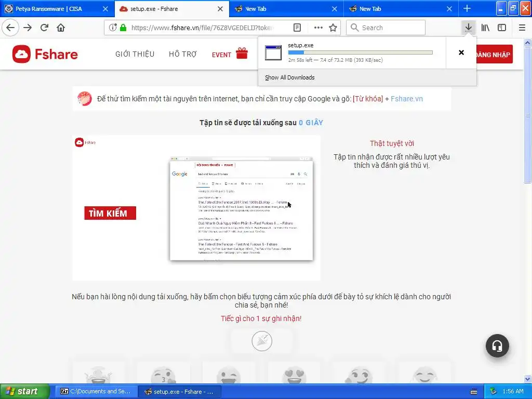Click the setup.exe file icon in downloads

click(x=273, y=52)
